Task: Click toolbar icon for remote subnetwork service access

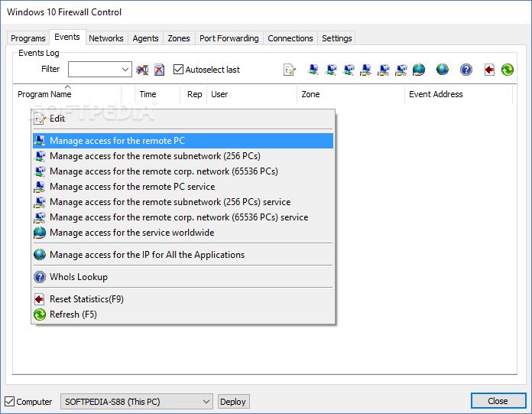Action: click(384, 70)
